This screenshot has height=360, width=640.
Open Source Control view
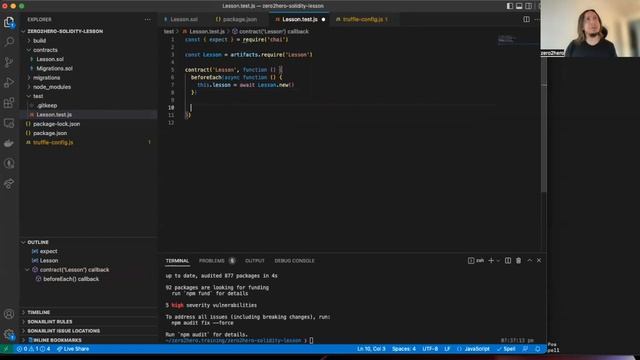click(x=9, y=62)
